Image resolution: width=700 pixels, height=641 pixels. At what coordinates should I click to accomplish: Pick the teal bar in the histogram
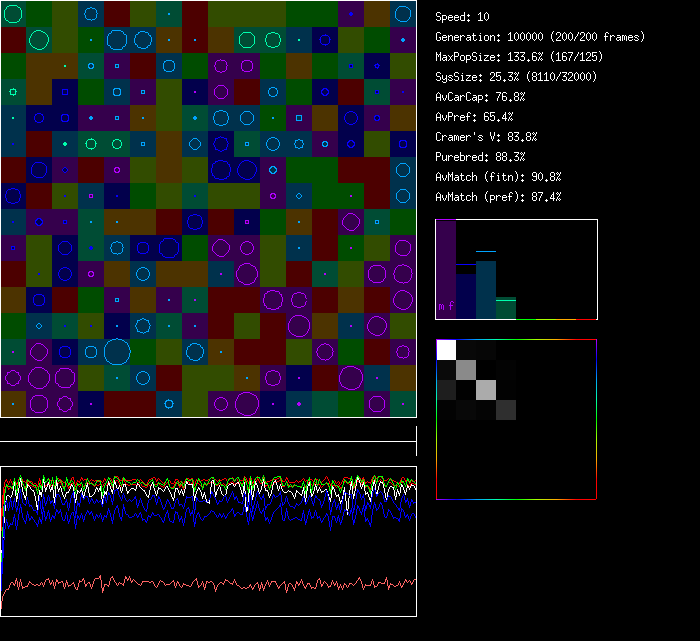(486, 290)
